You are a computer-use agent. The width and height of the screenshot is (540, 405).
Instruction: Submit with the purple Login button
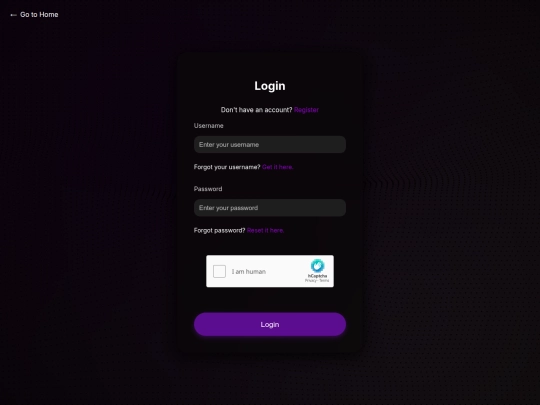(270, 324)
